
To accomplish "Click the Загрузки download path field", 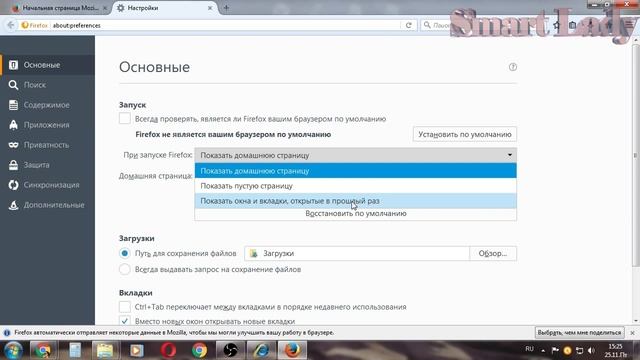I will coord(357,253).
